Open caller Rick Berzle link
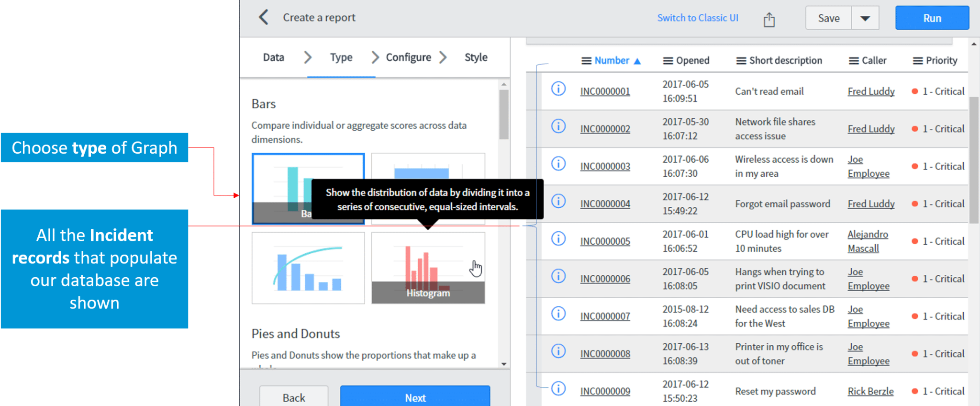Viewport: 980px width, 406px height. coord(870,391)
